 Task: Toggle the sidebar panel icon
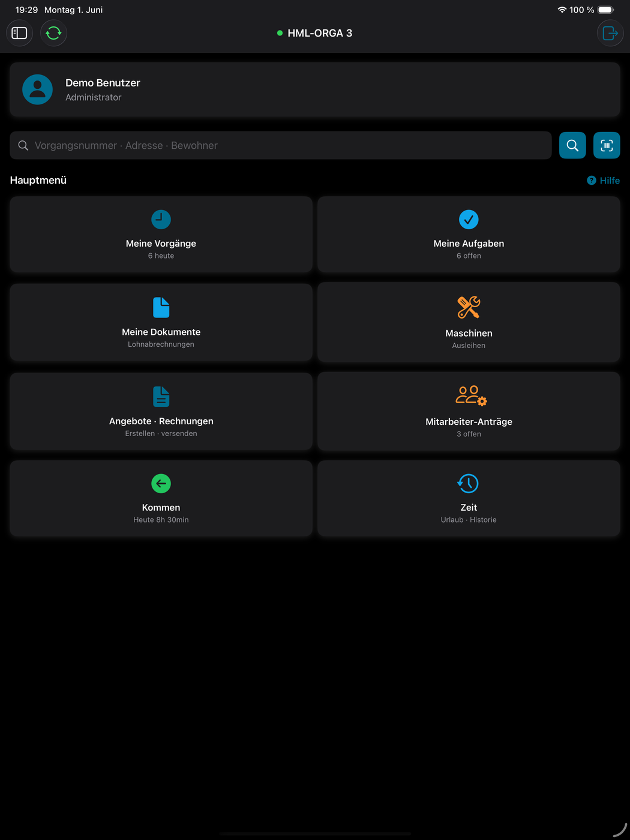tap(20, 33)
